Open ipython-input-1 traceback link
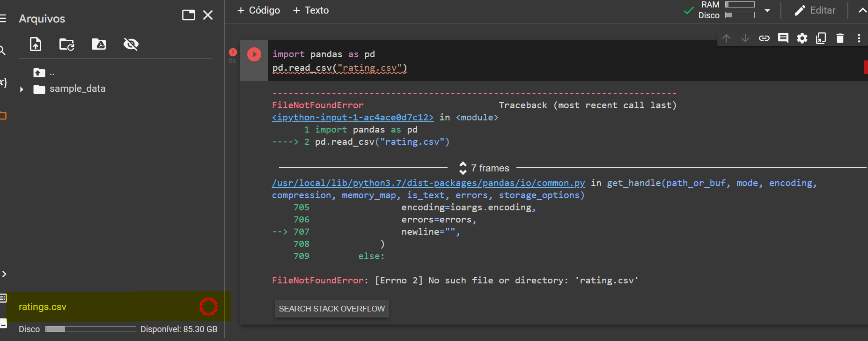 353,118
